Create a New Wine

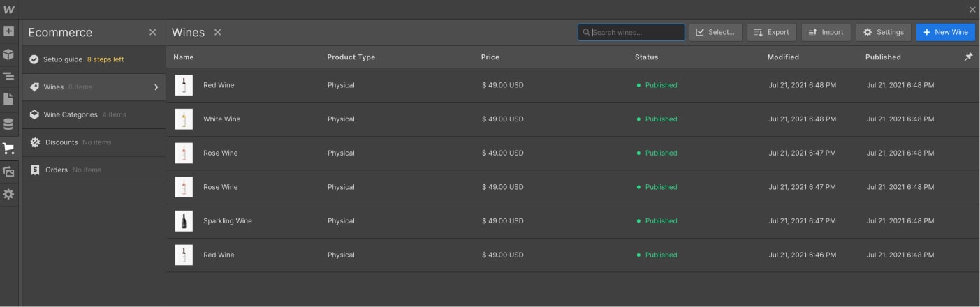click(x=946, y=32)
